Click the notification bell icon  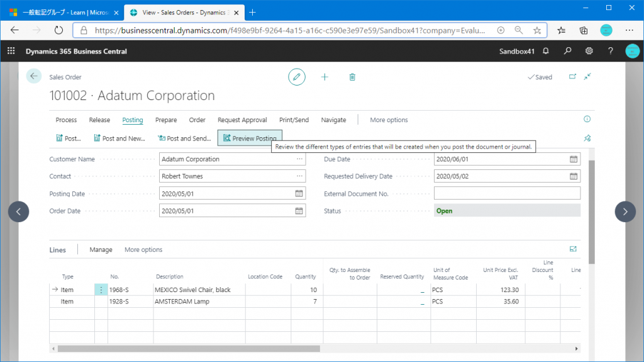coord(546,51)
